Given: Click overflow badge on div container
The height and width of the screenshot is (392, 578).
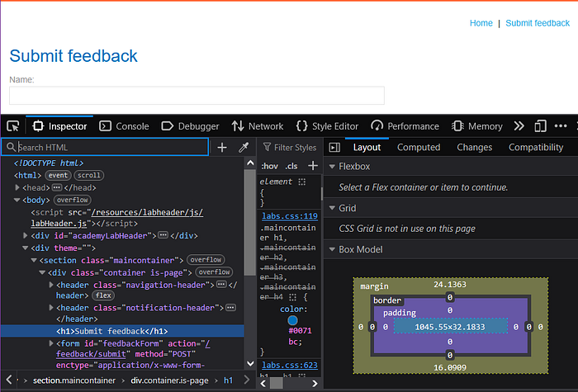Looking at the screenshot, I should click(214, 272).
